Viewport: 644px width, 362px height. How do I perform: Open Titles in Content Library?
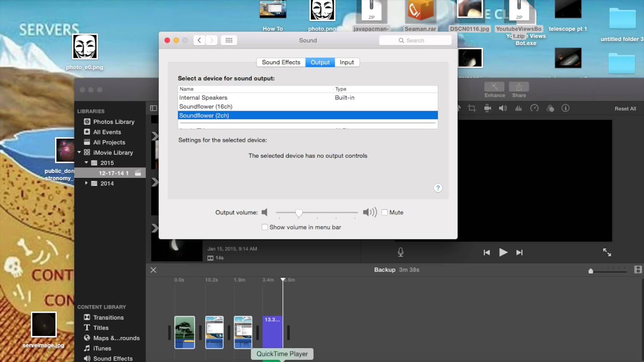coord(101,328)
